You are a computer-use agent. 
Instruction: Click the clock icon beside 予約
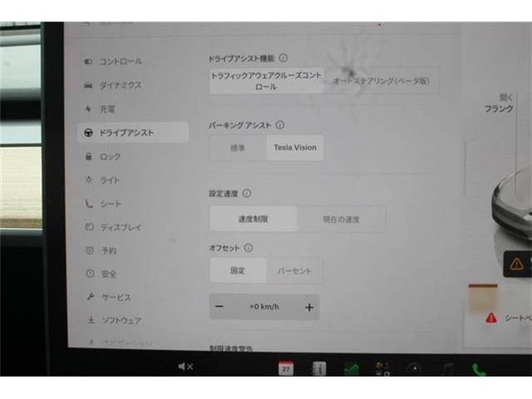[x=90, y=250]
